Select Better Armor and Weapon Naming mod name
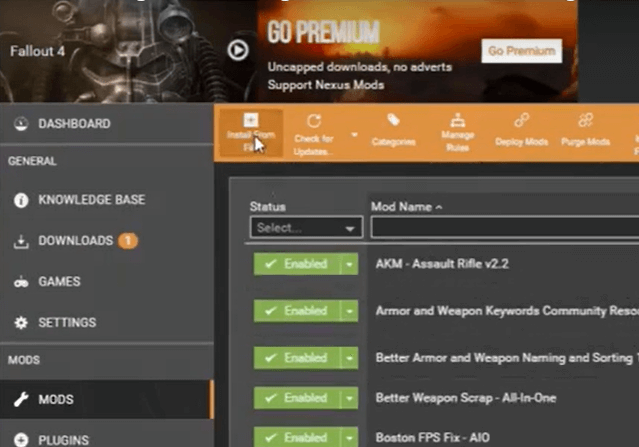This screenshot has width=639, height=447. point(505,358)
